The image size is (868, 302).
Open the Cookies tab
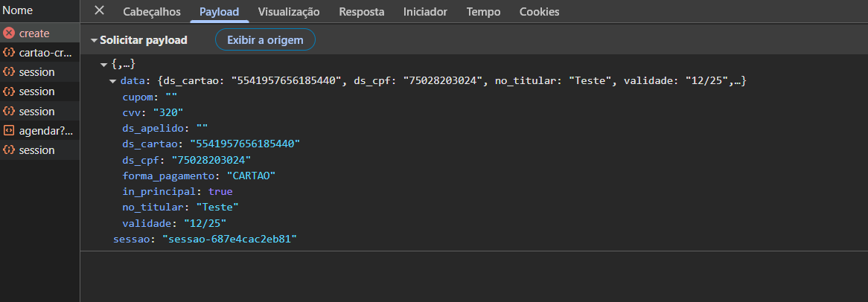click(539, 12)
